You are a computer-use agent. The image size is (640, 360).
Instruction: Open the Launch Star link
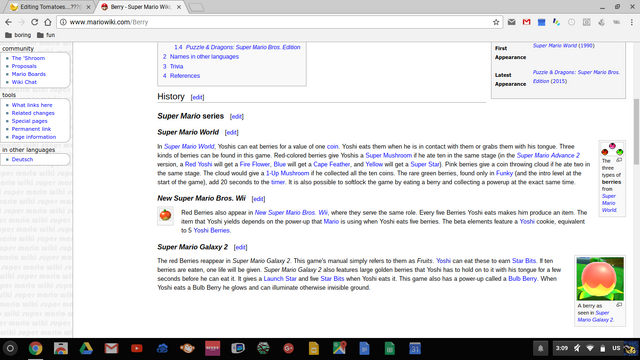[x=280, y=279]
